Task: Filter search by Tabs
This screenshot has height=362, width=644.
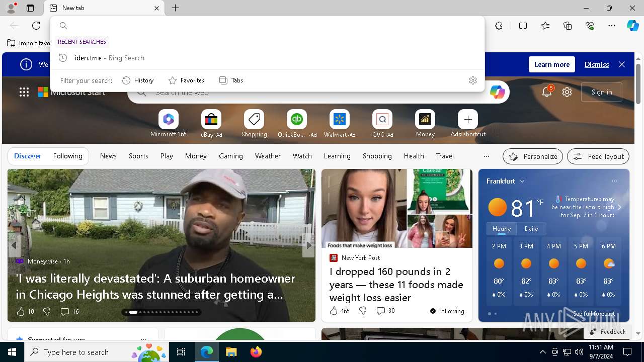Action: tap(231, 80)
